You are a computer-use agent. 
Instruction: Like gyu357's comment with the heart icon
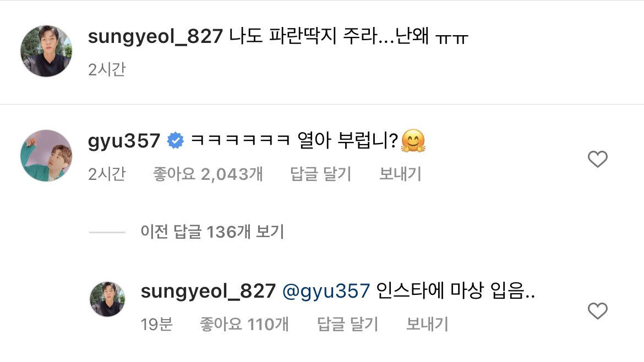(598, 159)
